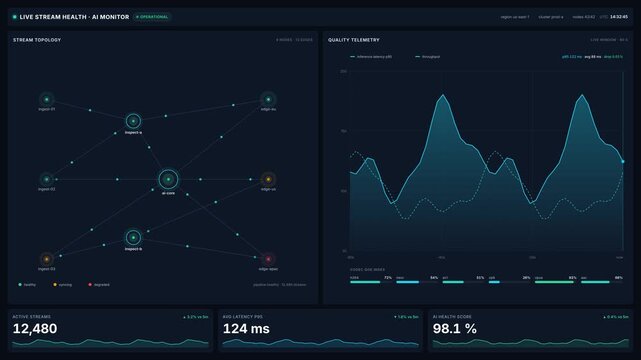Click the '72%' h264 codec value
641x360 pixels.
[388, 277]
